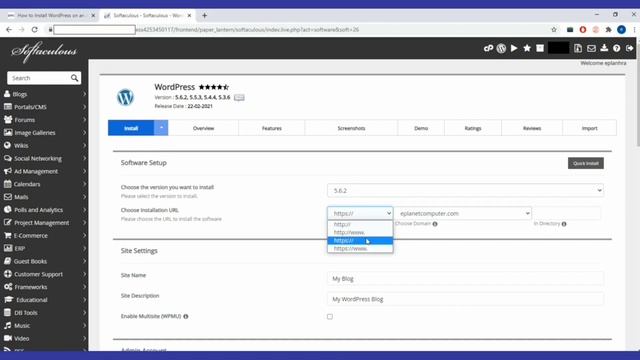The width and height of the screenshot is (640, 360).
Task: Click the info icon next to Choose Domain
Action: click(x=435, y=224)
